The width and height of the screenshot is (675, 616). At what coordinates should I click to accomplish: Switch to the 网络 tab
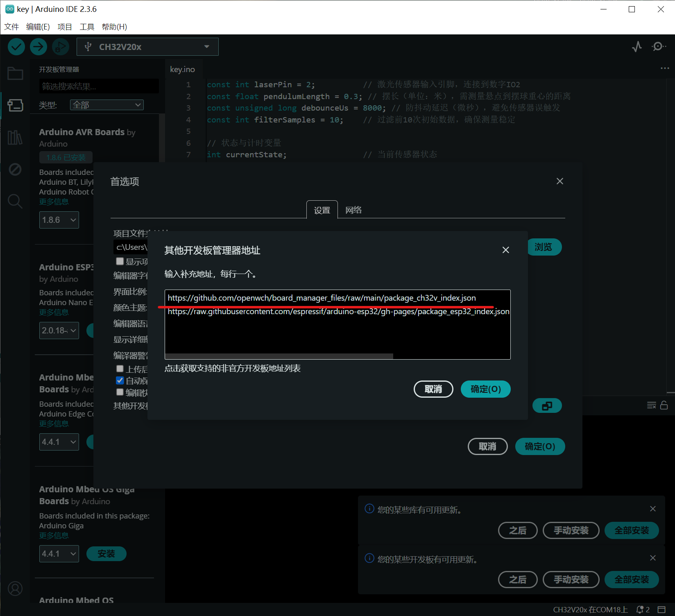(353, 210)
